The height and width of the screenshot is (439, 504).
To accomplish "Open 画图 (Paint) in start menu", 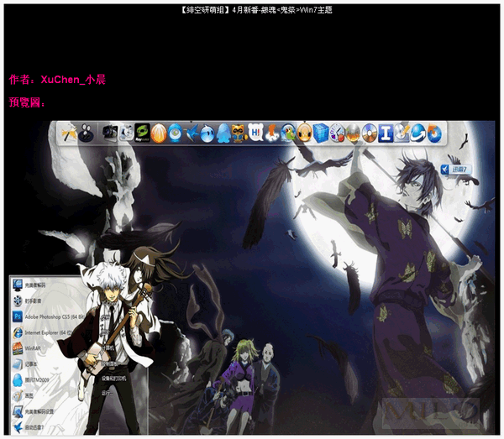I will click(23, 395).
